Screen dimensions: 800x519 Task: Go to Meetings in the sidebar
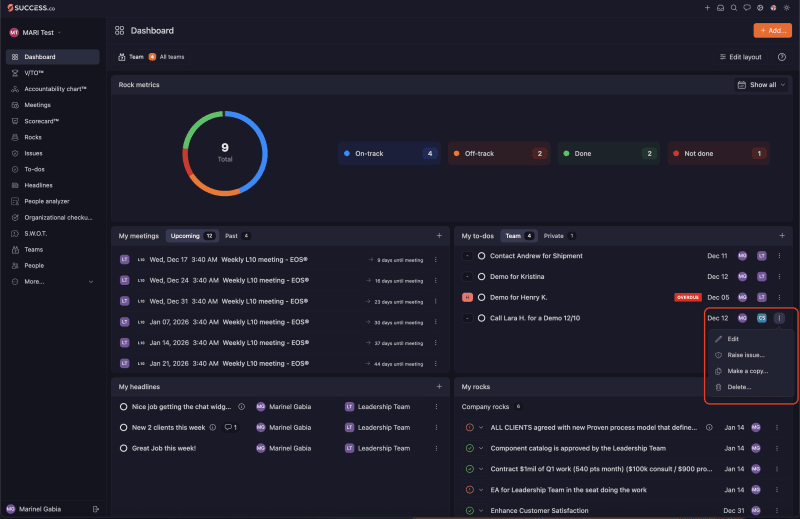(x=37, y=105)
